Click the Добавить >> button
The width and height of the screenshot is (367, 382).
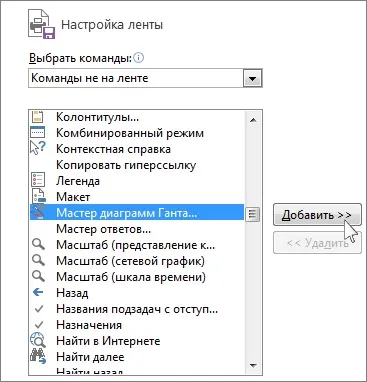coord(317,215)
